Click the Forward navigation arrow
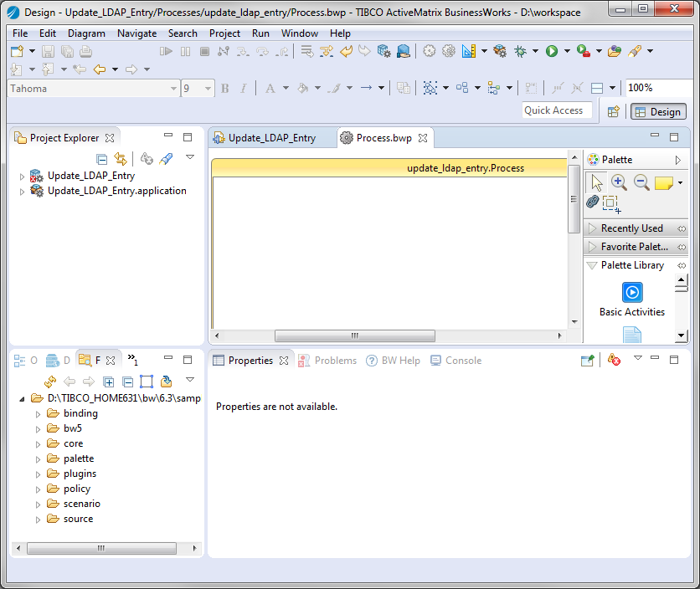Image resolution: width=700 pixels, height=589 pixels. [131, 69]
